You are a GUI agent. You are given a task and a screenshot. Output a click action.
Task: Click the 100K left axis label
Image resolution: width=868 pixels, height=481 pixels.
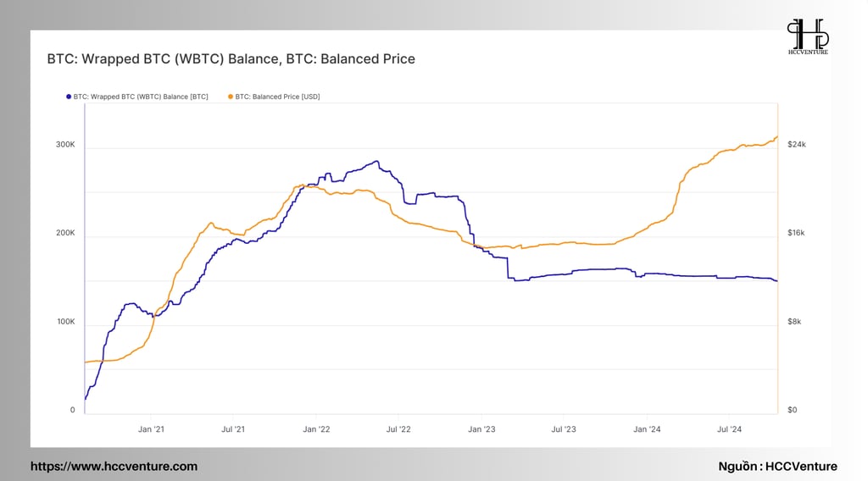point(66,321)
